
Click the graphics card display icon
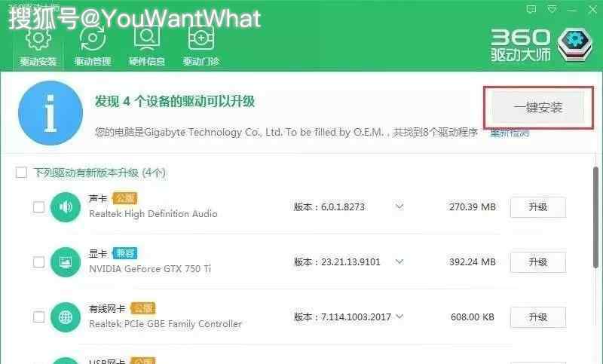point(66,262)
